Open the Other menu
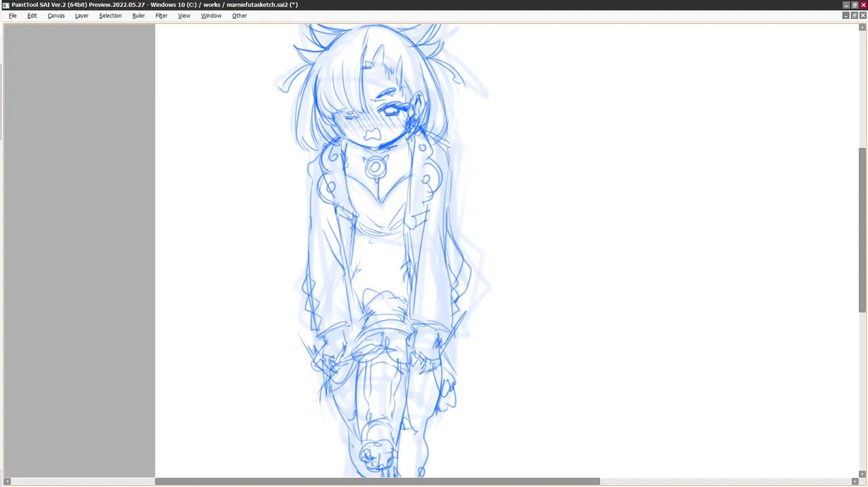The width and height of the screenshot is (868, 487). tap(239, 16)
